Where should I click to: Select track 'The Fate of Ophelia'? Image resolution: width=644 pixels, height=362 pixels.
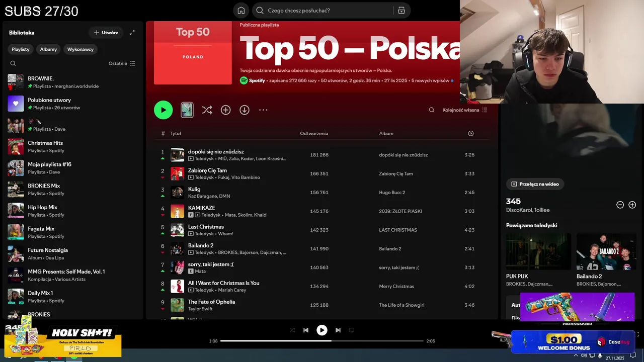click(211, 302)
